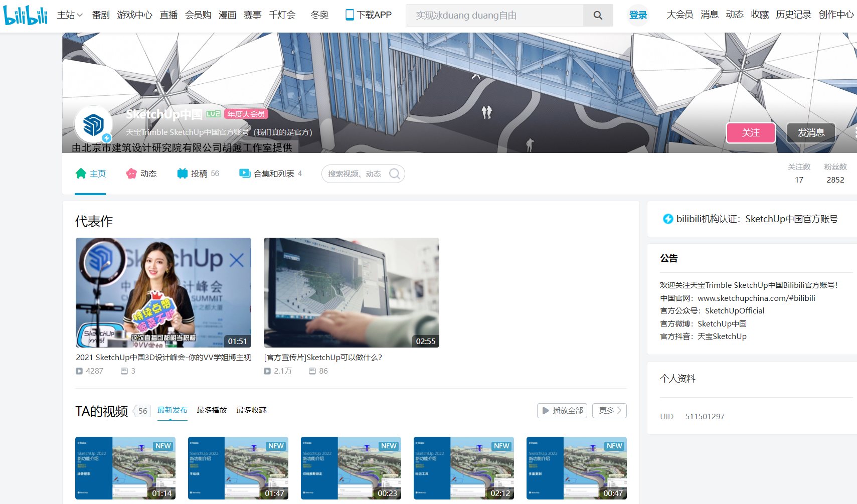This screenshot has width=857, height=504.
Task: Open the 直播 page
Action: (x=168, y=15)
